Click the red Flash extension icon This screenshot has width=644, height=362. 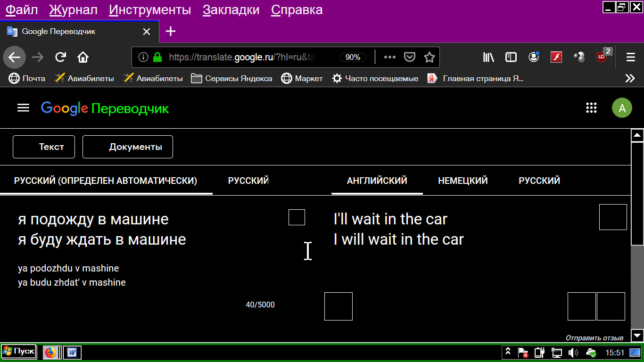click(x=556, y=58)
